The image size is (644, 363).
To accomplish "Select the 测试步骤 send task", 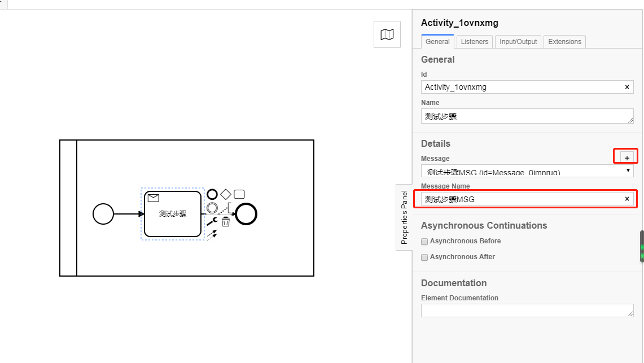I will [173, 214].
